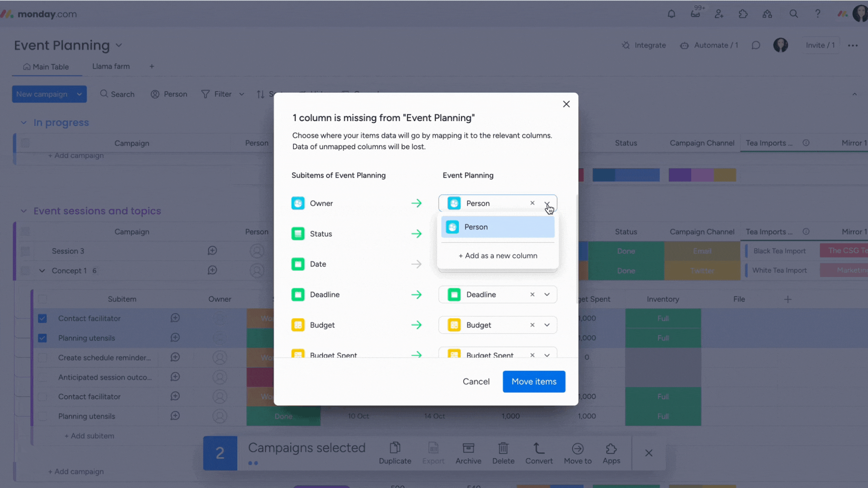Viewport: 868px width, 488px height.
Task: Select all subitems header checkbox
Action: point(42,299)
